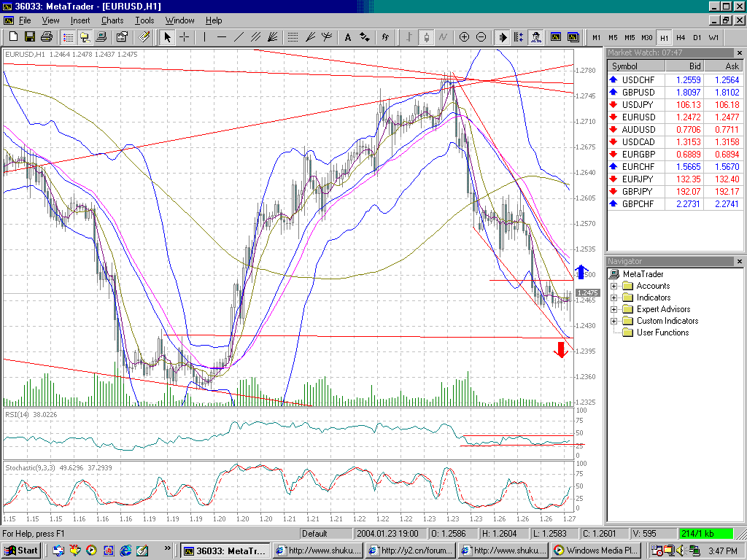The height and width of the screenshot is (560, 747).
Task: Toggle the Market Watch window icon
Action: point(68,36)
